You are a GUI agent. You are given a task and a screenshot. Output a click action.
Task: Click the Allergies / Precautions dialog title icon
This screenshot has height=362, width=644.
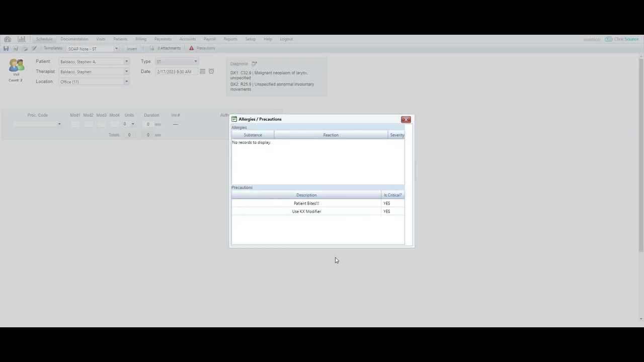pyautogui.click(x=234, y=119)
